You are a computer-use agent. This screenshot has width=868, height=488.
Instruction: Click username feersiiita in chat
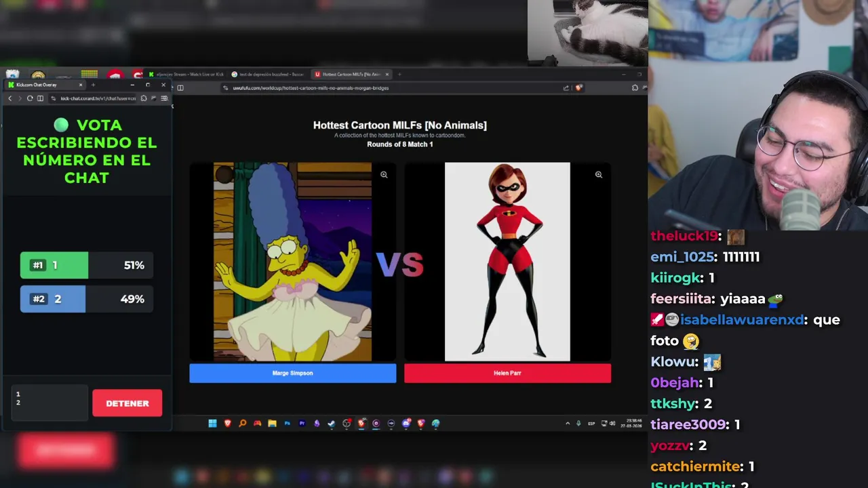pos(682,299)
